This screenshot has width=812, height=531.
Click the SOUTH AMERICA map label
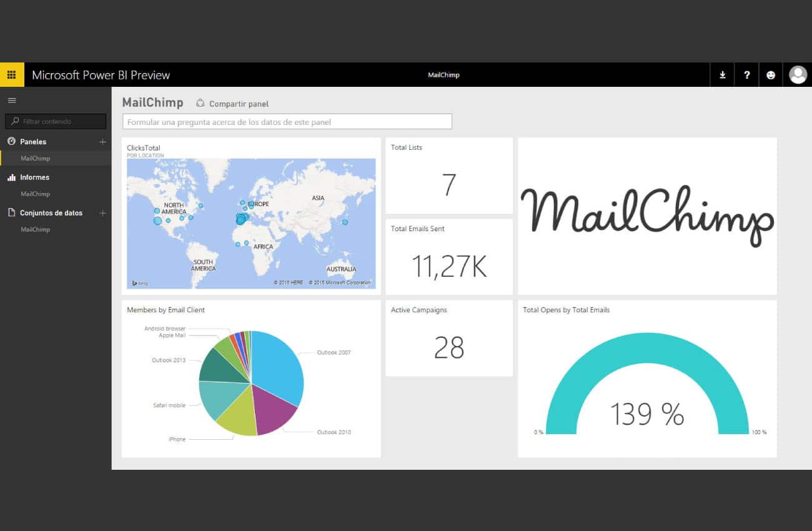203,265
